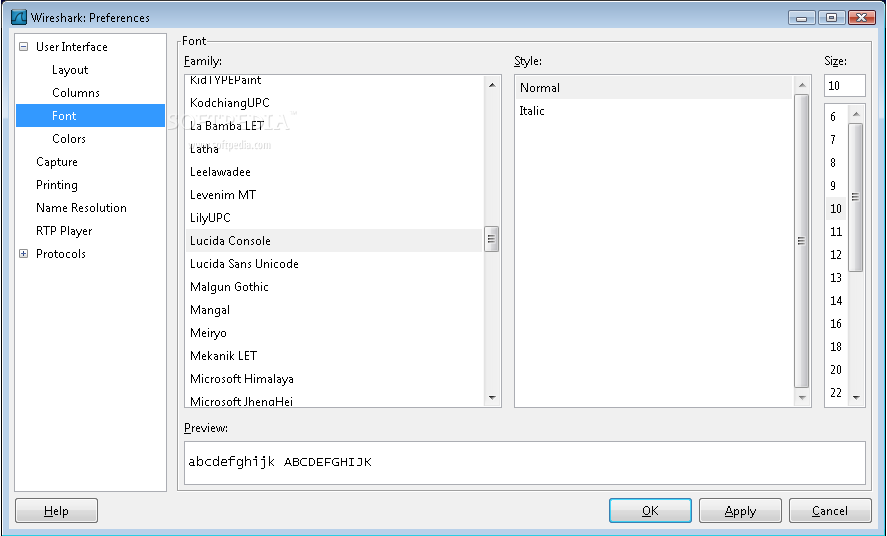Pick font size 12
Image resolution: width=887 pixels, height=536 pixels.
836,255
